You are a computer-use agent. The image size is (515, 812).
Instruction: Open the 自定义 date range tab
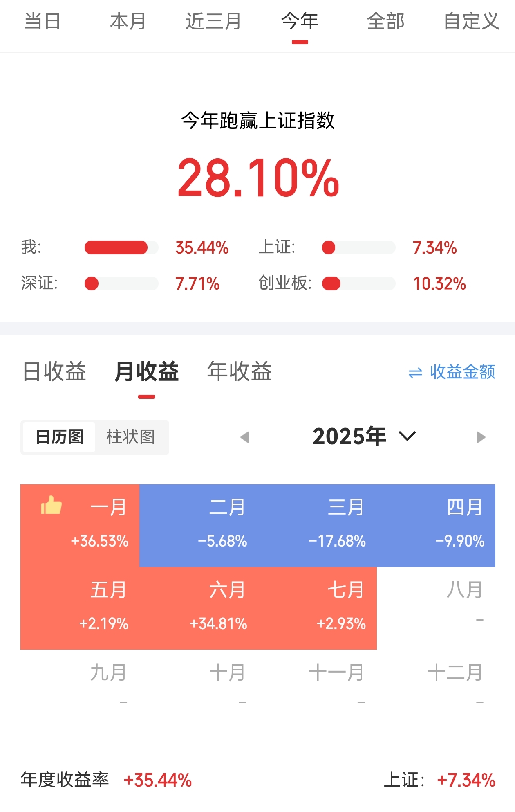click(x=471, y=22)
